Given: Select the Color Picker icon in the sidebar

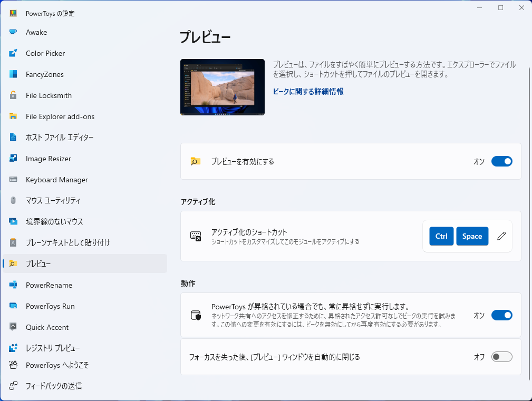Looking at the screenshot, I should click(x=15, y=53).
